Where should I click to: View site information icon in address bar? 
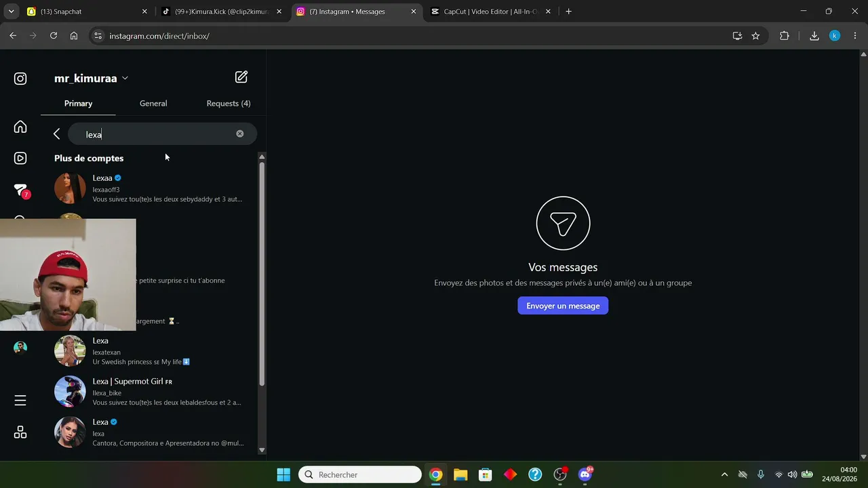tap(98, 36)
